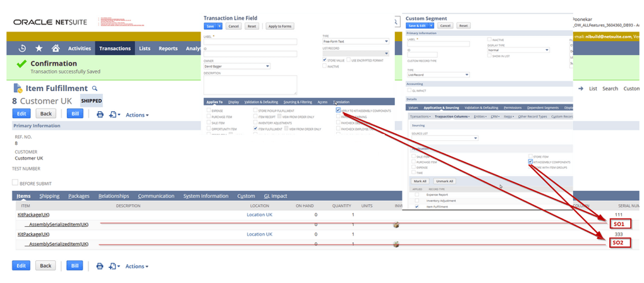Toggle Apply to Kit/Assembly Components checkbox

[339, 110]
